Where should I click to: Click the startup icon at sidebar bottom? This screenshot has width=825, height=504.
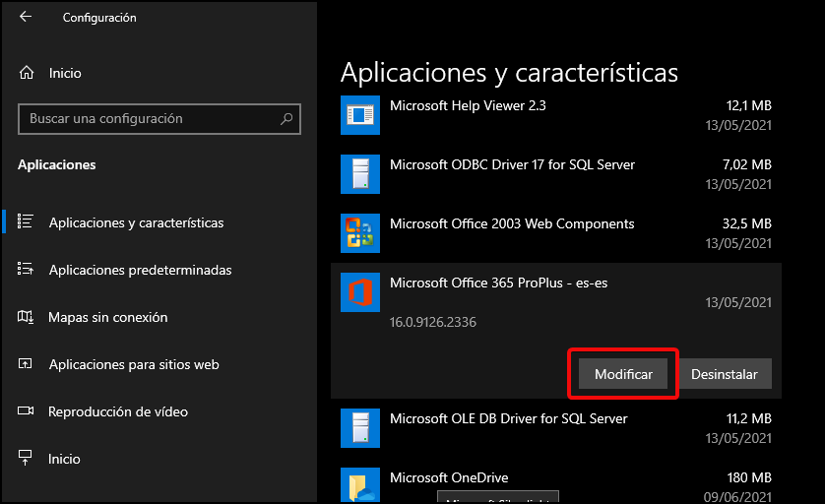(x=26, y=458)
